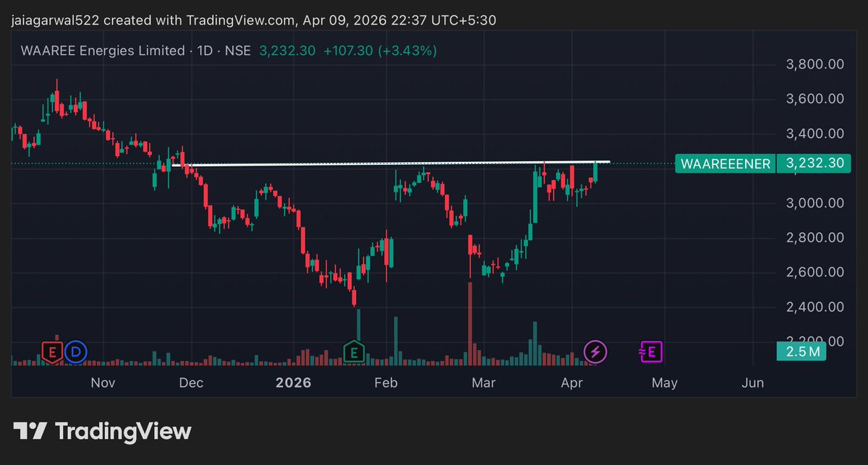Click the bold 2026 year label
868x465 pixels.
pos(293,383)
